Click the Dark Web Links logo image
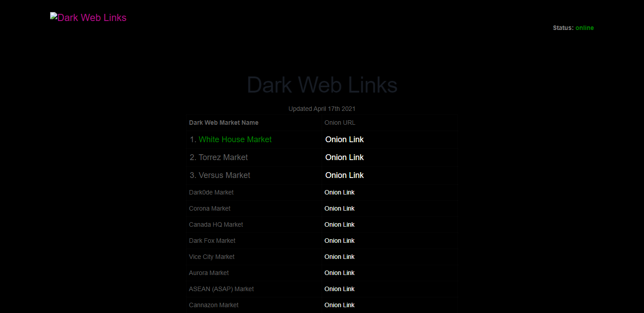Screen dimensions: 644x313 click(88, 18)
